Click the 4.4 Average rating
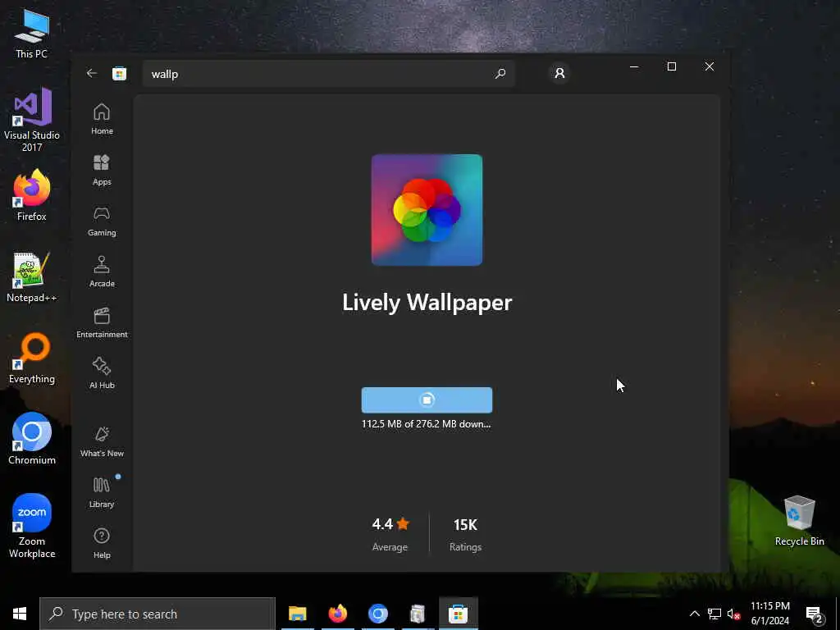 pyautogui.click(x=390, y=533)
